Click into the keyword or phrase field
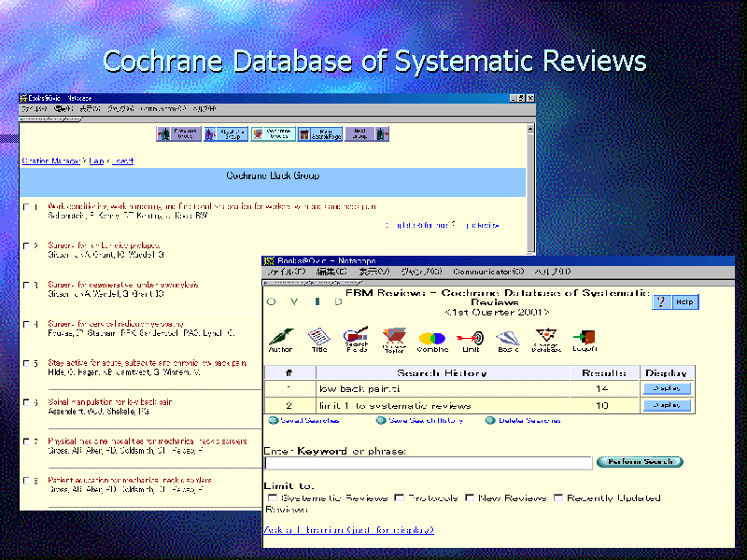 429,463
